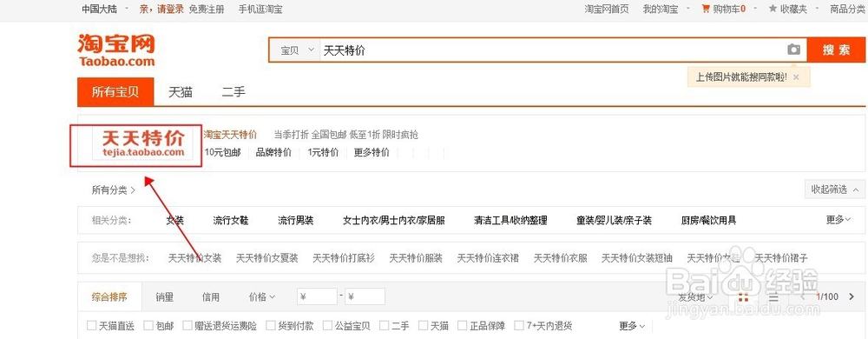Click suggestion 天天特价服装

416,257
